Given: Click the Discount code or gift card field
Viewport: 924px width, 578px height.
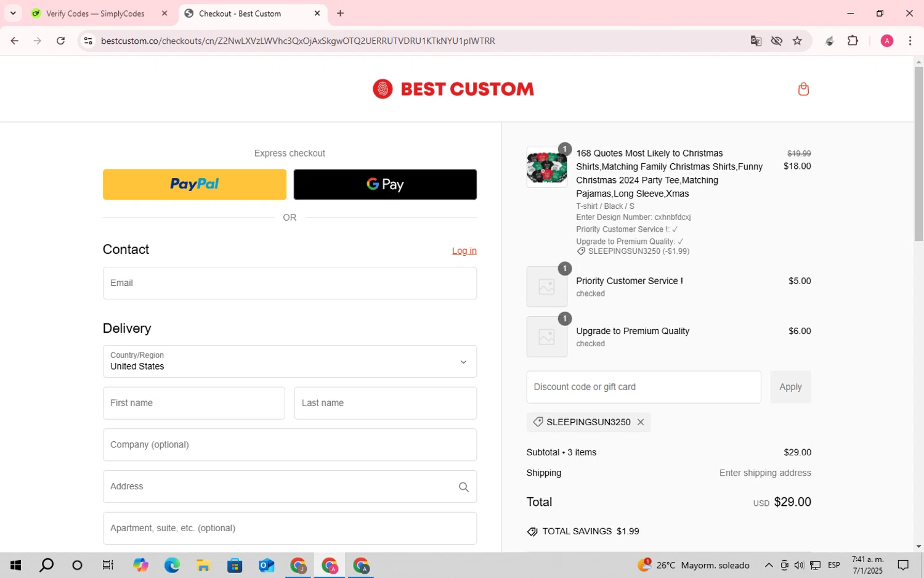Looking at the screenshot, I should pyautogui.click(x=644, y=387).
